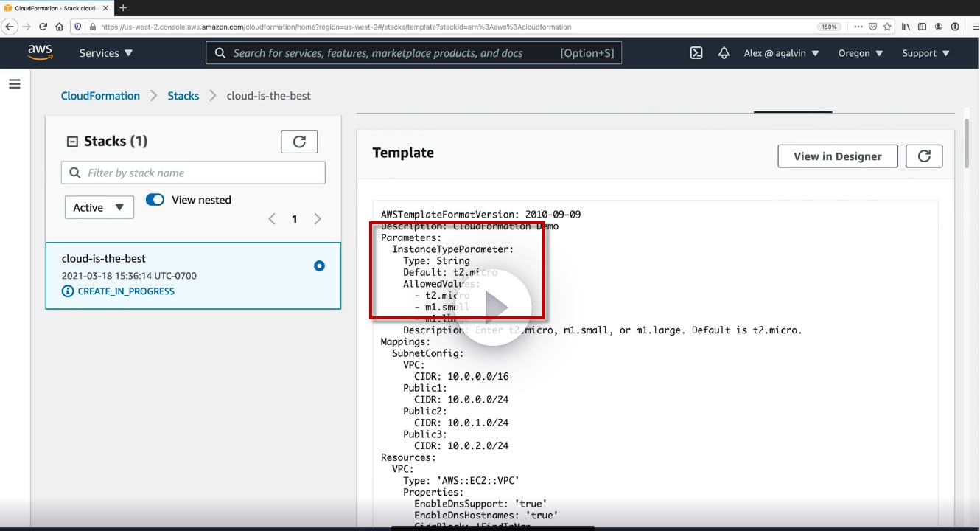Click the 'SubnetConfig:' line in the template
Image resolution: width=980 pixels, height=531 pixels.
[428, 353]
